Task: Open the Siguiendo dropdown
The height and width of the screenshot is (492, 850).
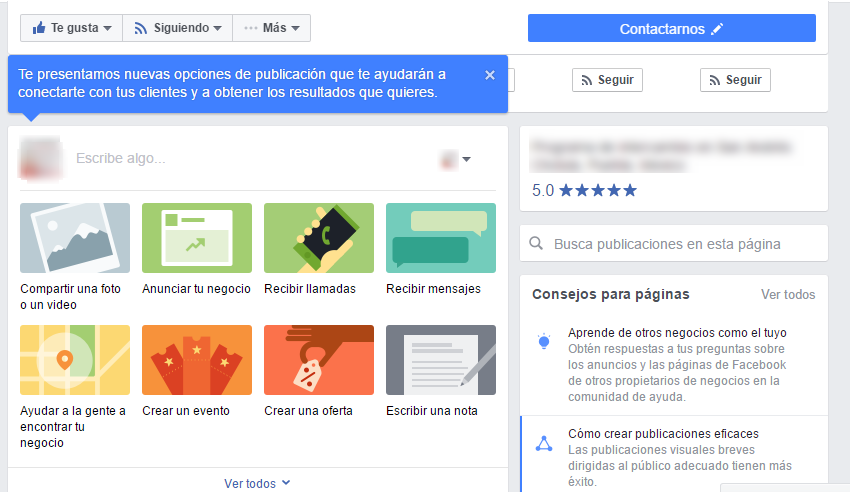Action: (177, 28)
